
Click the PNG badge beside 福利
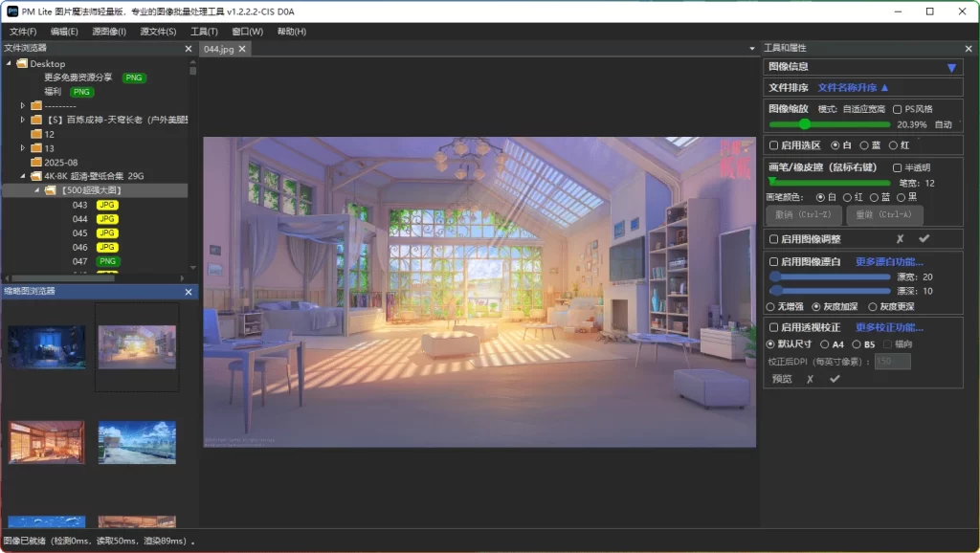(81, 92)
